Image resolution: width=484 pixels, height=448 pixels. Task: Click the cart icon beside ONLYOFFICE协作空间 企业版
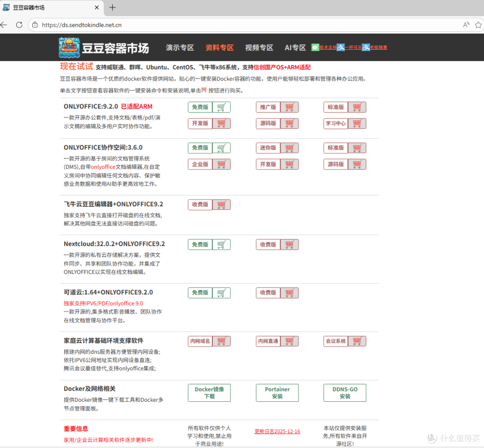tap(221, 165)
